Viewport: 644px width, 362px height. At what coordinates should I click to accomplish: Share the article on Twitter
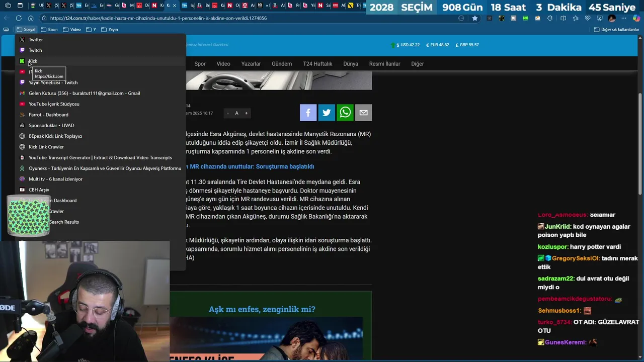[327, 113]
